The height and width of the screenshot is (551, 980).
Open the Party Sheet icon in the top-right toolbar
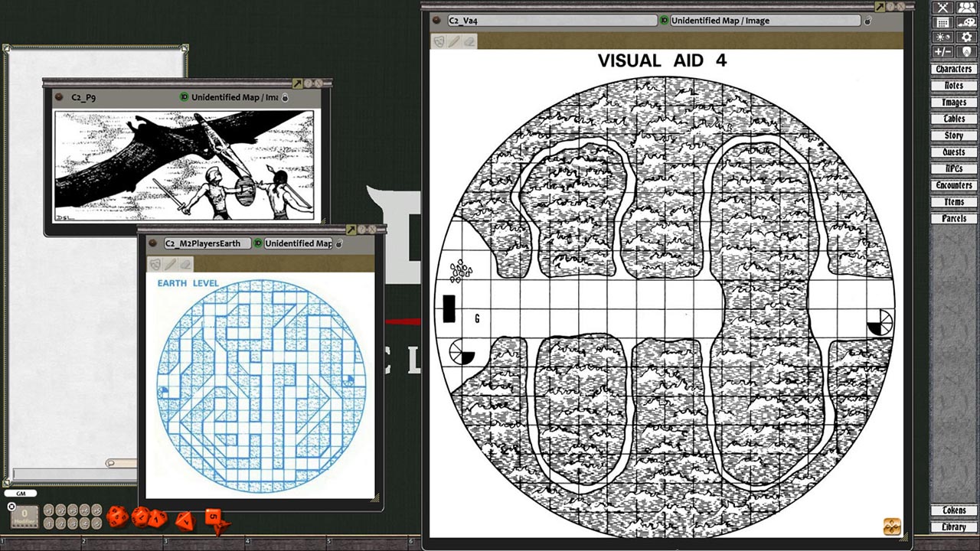pos(966,9)
